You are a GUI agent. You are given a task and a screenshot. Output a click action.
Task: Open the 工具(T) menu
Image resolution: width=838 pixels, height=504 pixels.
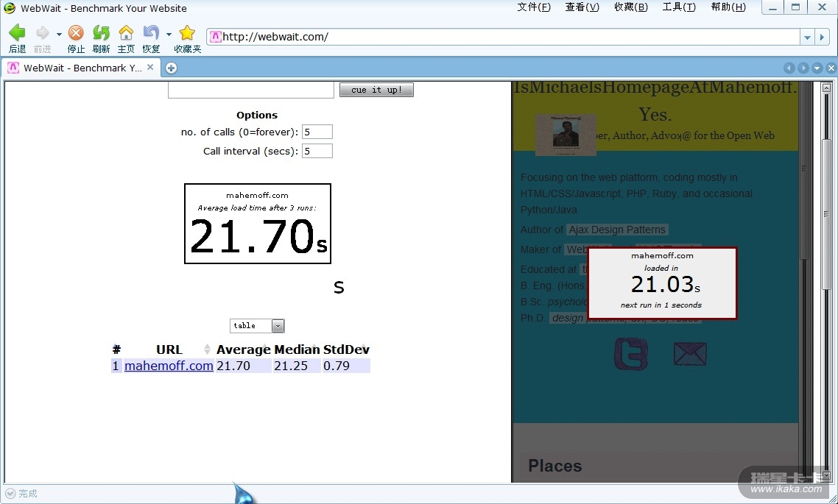679,7
